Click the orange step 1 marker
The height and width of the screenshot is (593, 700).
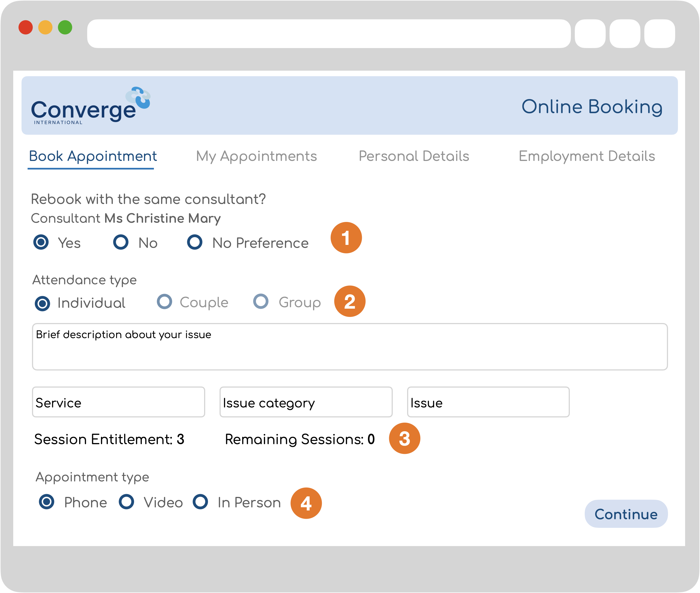click(346, 238)
